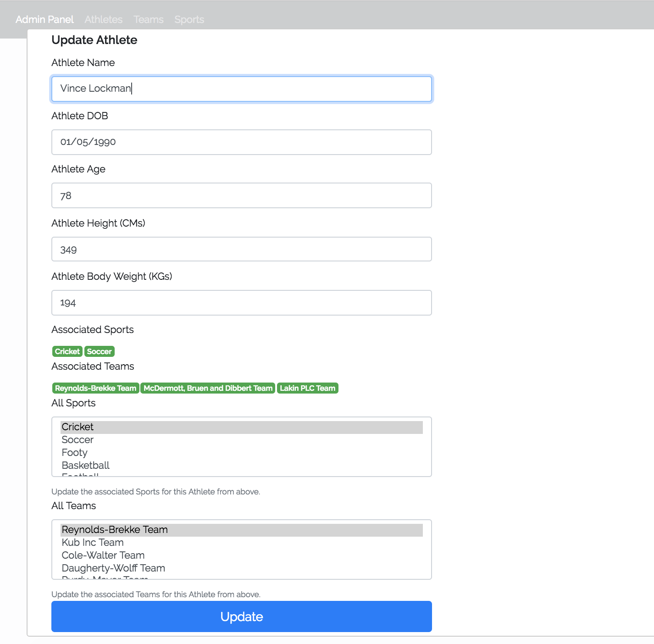Click the McDermott, Bruen and Dibbert Team badge
The image size is (654, 644).
tap(208, 388)
